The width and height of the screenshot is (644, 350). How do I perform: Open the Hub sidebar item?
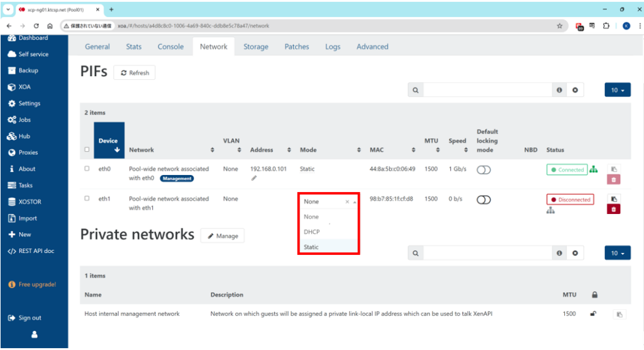pyautogui.click(x=24, y=137)
